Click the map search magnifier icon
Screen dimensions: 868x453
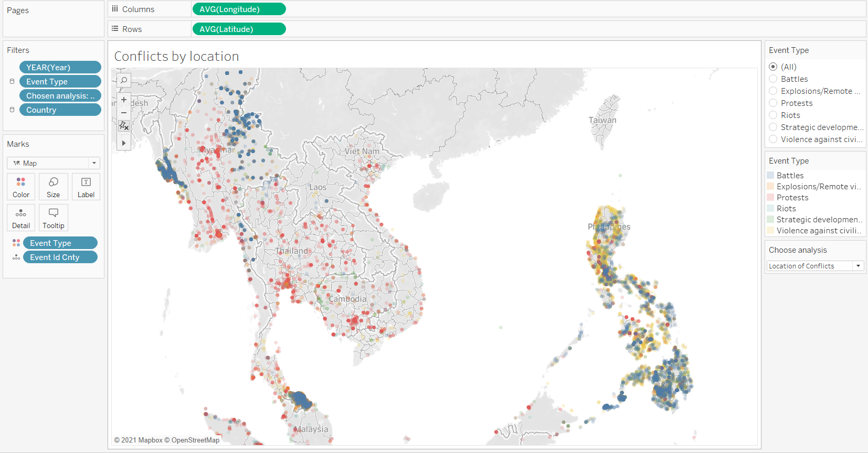click(x=124, y=80)
